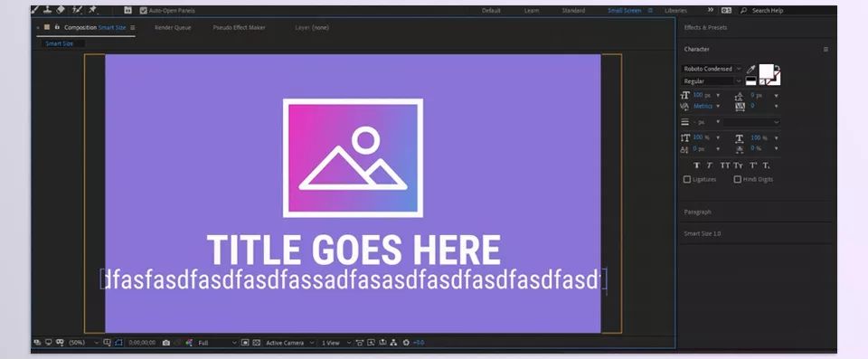
Task: Open the Full resolution dropdown
Action: pyautogui.click(x=218, y=343)
